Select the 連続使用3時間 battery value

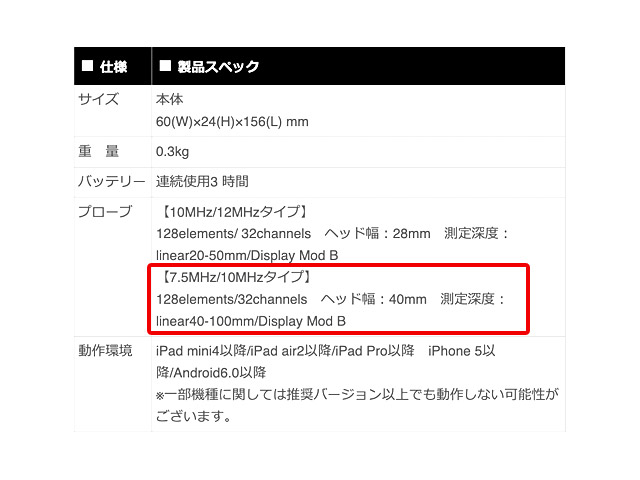coord(202,182)
